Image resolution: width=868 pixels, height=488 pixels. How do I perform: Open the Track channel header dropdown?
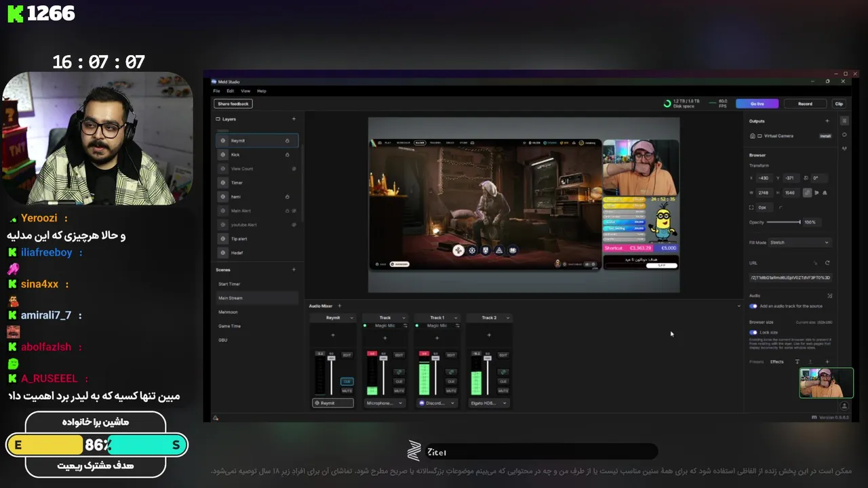pos(403,318)
